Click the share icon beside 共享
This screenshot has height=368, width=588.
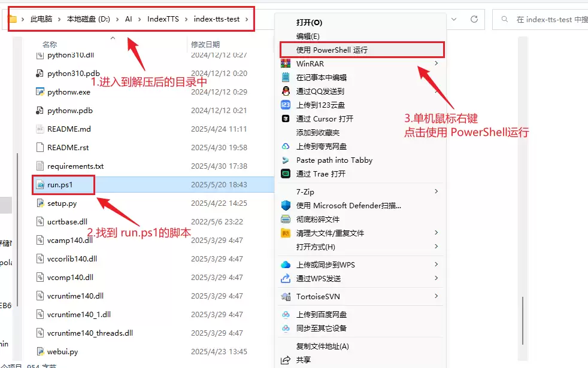pyautogui.click(x=286, y=360)
